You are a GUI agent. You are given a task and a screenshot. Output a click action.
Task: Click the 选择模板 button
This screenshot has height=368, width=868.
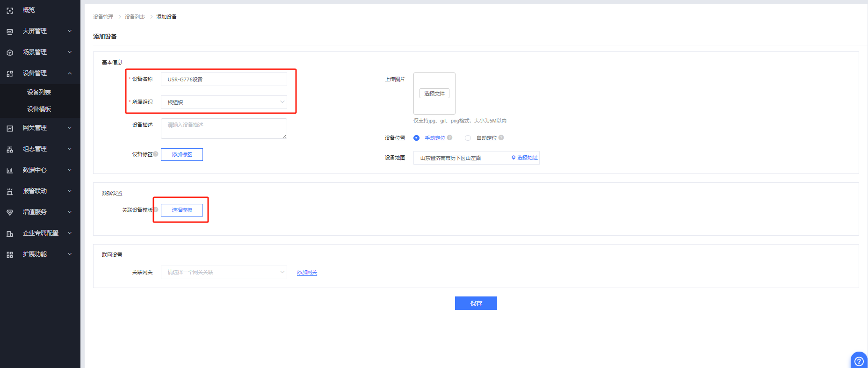(182, 210)
